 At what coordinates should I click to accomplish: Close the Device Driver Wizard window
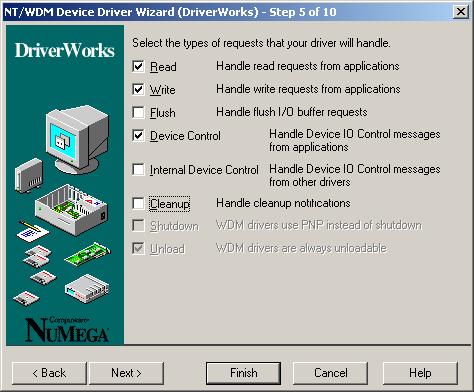coord(461,12)
